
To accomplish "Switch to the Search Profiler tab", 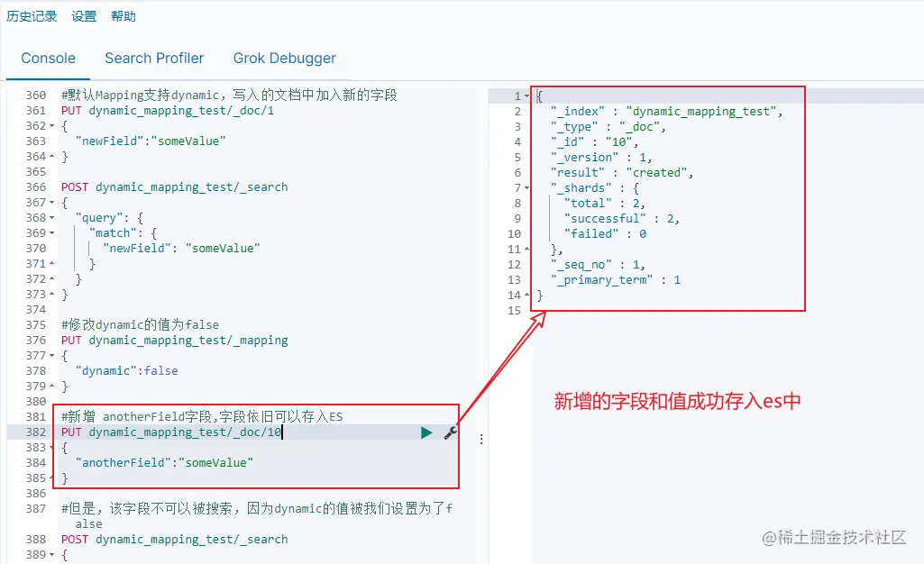I will [154, 59].
